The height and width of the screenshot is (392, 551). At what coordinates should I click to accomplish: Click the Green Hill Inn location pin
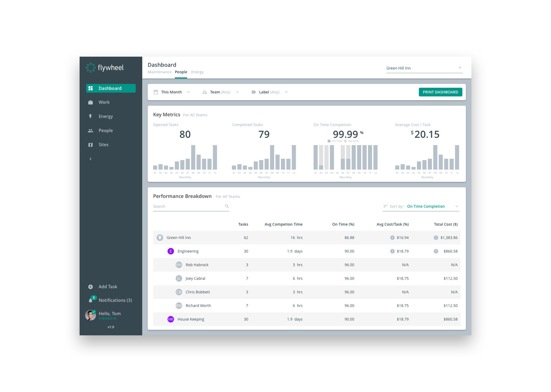(x=160, y=238)
